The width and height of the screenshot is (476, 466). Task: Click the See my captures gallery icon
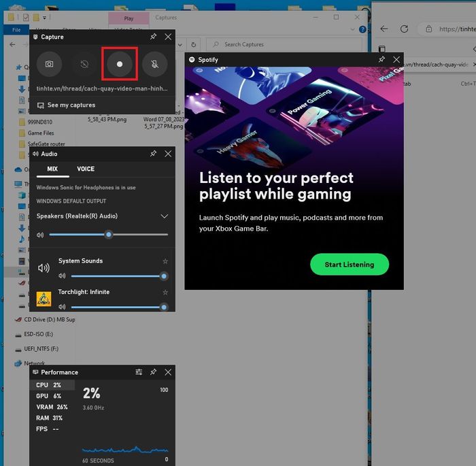click(x=40, y=105)
